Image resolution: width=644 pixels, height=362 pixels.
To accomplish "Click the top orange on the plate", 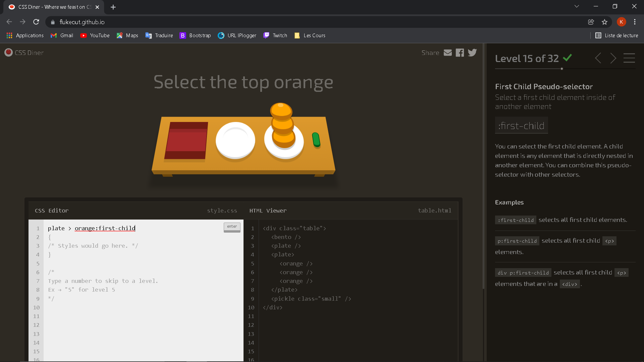I will coord(281,111).
